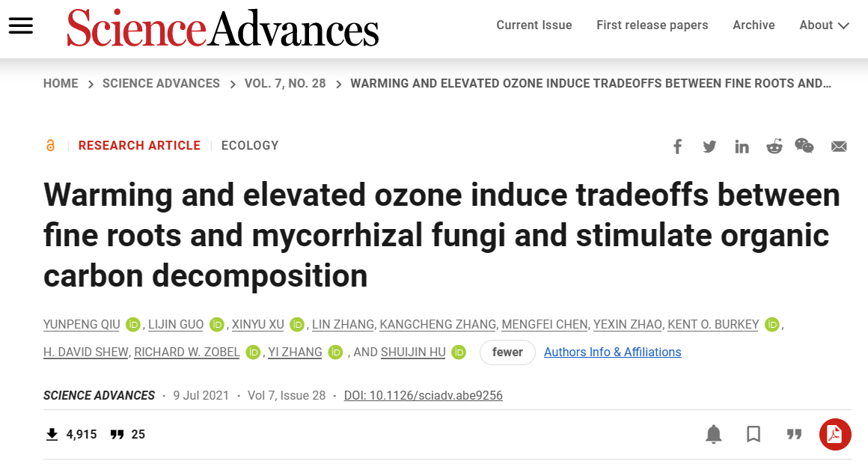
Task: Expand the About dropdown menu
Action: click(824, 25)
